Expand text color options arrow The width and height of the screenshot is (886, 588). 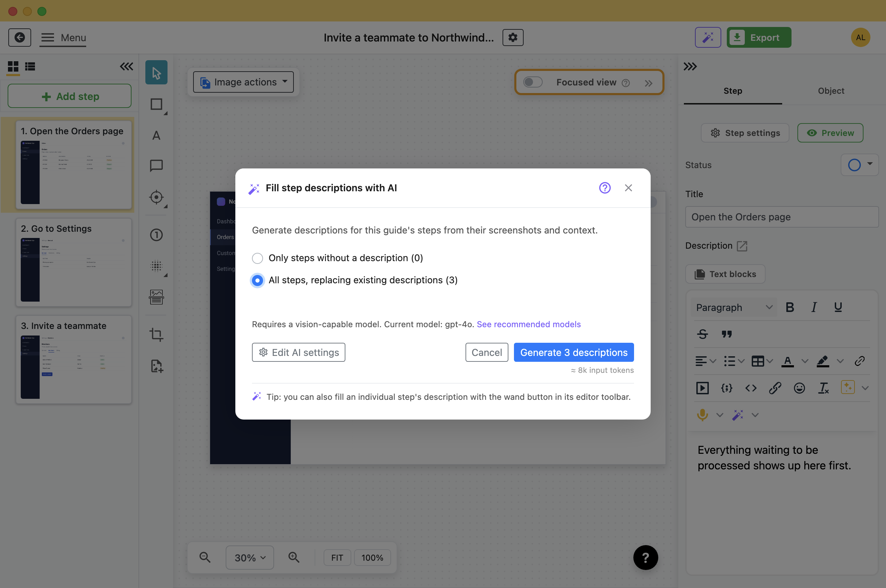[x=805, y=361]
